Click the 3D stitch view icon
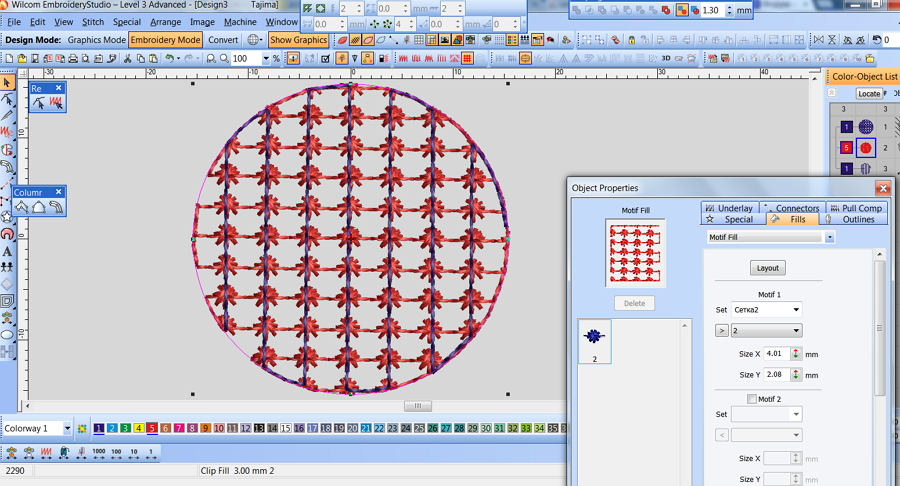 pyautogui.click(x=665, y=59)
